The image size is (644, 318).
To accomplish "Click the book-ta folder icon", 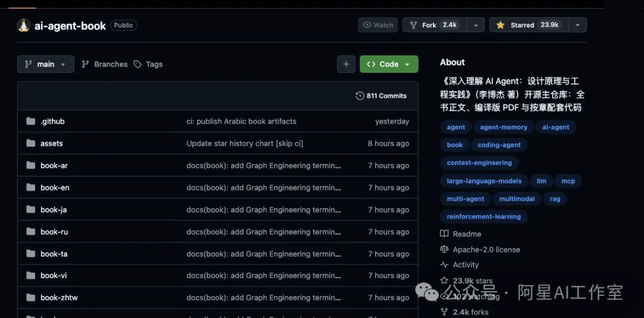I will (30, 254).
